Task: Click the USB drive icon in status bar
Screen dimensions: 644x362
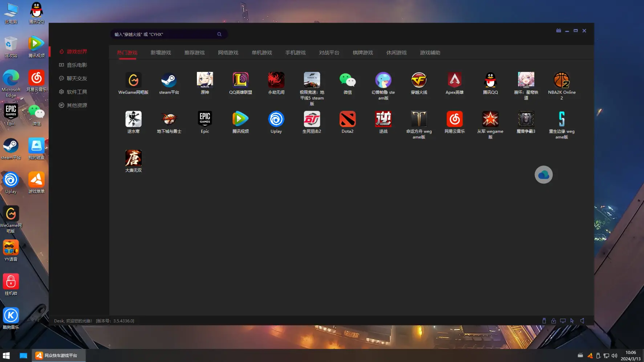Action: click(544, 321)
